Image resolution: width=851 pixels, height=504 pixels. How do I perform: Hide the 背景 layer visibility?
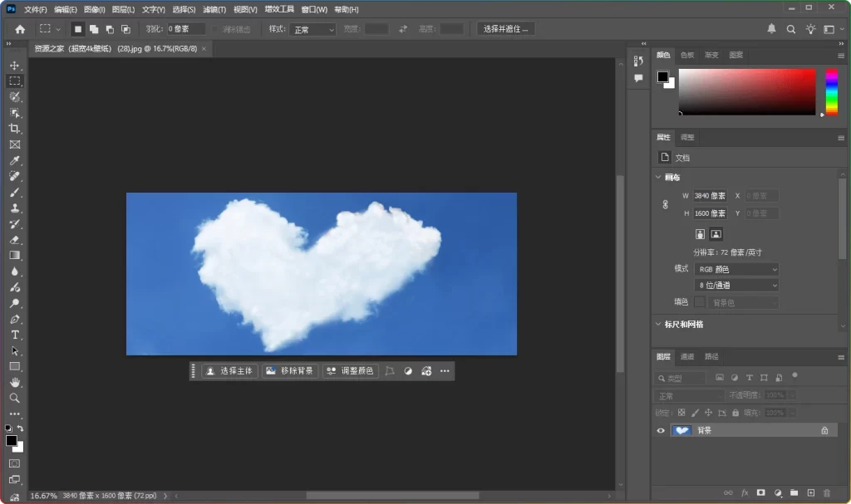(x=659, y=431)
